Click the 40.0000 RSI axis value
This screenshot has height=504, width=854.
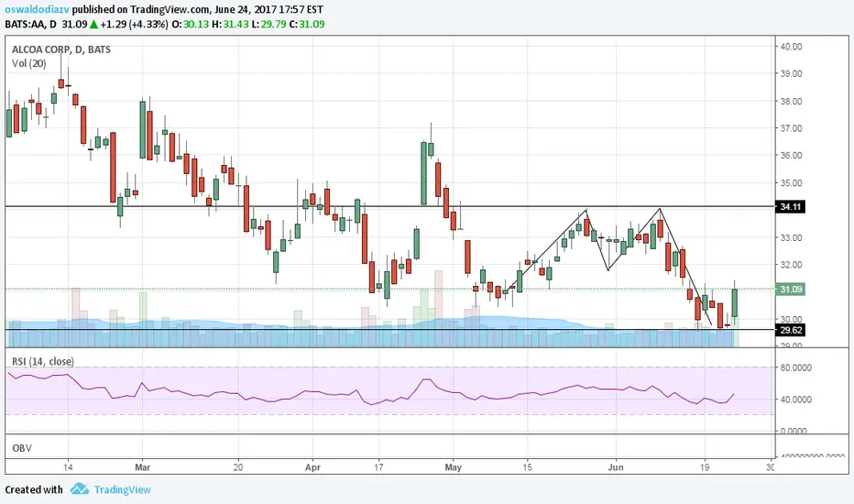point(795,400)
